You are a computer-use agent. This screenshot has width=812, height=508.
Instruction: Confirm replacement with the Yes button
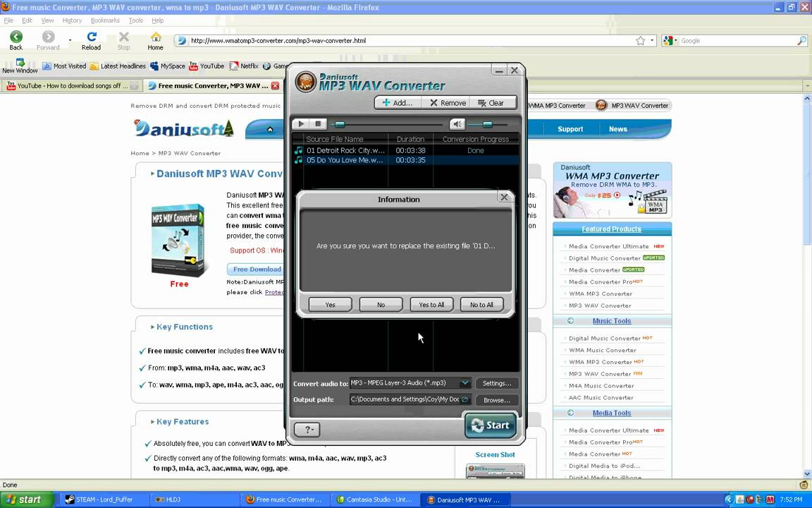pos(331,304)
